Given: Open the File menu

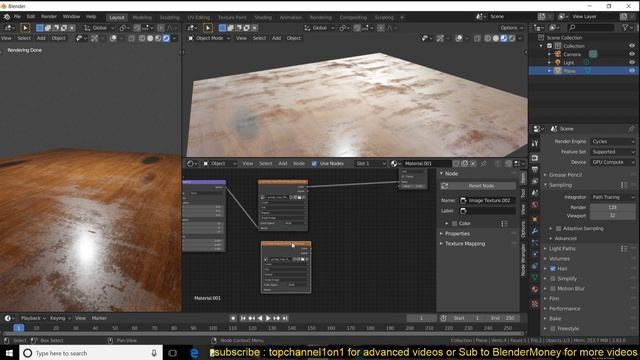Looking at the screenshot, I should pos(17,17).
